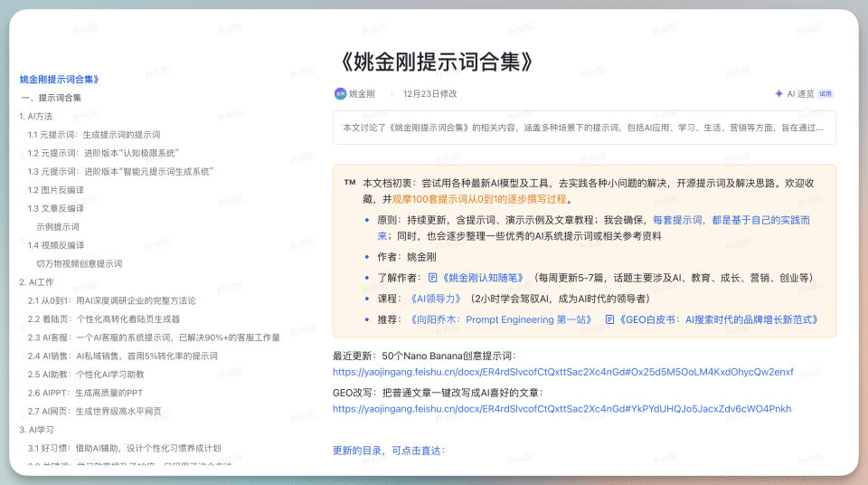The image size is (868, 485).
Task: Select 姚金刚提示词合集》 outline title
Action: pos(60,80)
